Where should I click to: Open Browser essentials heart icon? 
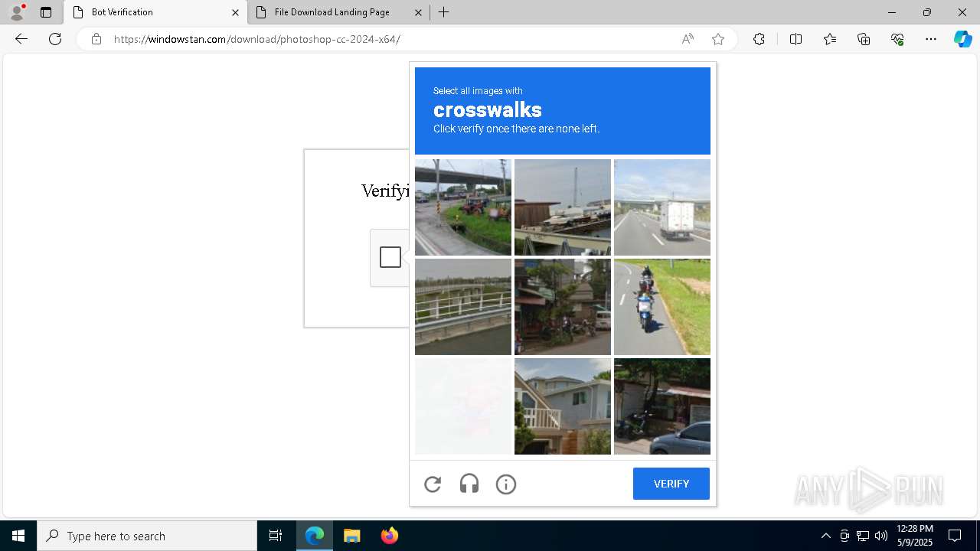(x=897, y=39)
